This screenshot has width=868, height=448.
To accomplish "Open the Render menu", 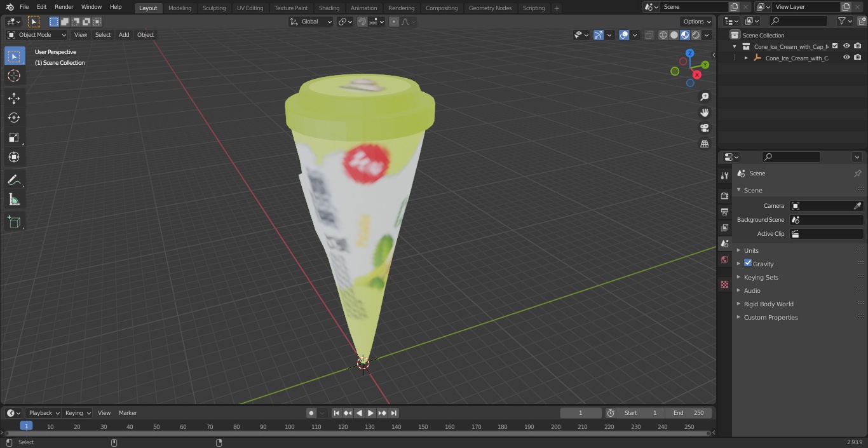I will [x=64, y=7].
